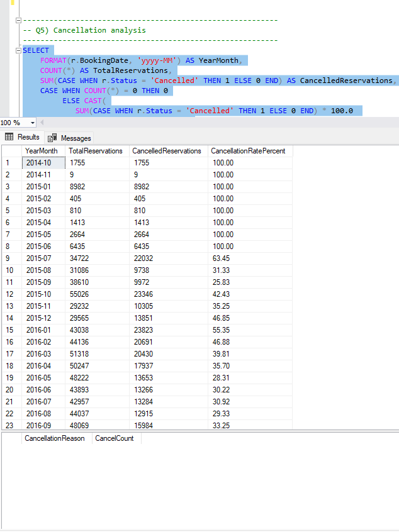Click the 2014-11 YearMonth cell

[43, 175]
